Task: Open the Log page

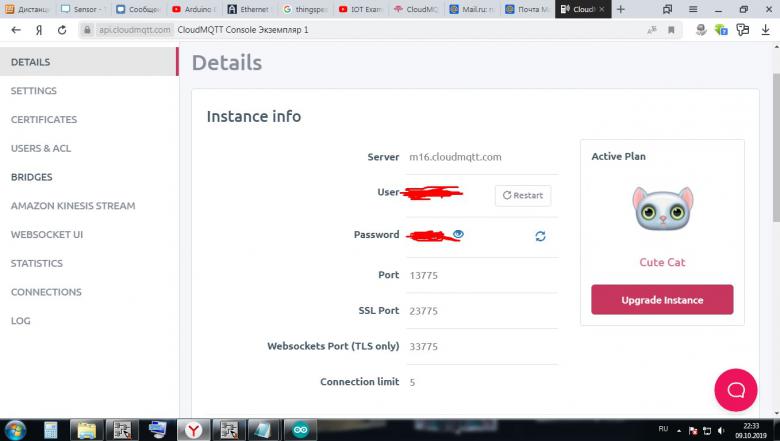Action: pos(20,321)
